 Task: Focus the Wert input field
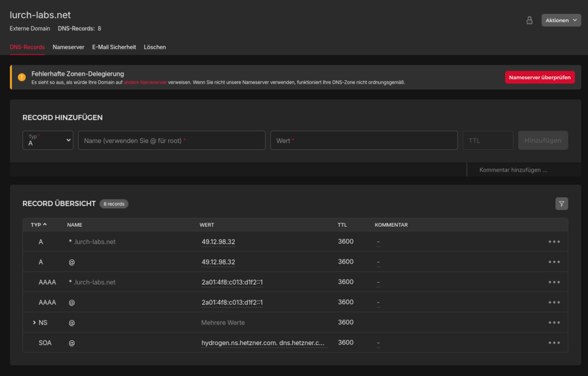pos(363,141)
